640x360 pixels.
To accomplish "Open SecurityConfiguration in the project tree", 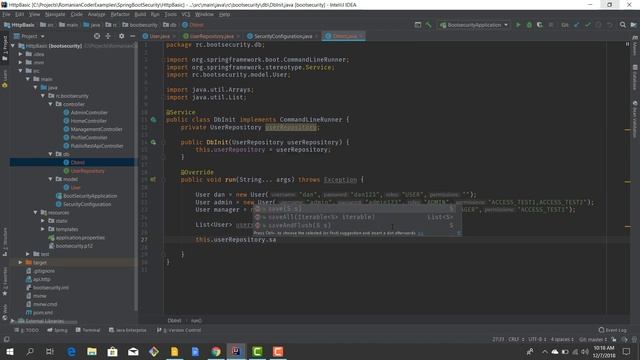I will click(x=83, y=204).
